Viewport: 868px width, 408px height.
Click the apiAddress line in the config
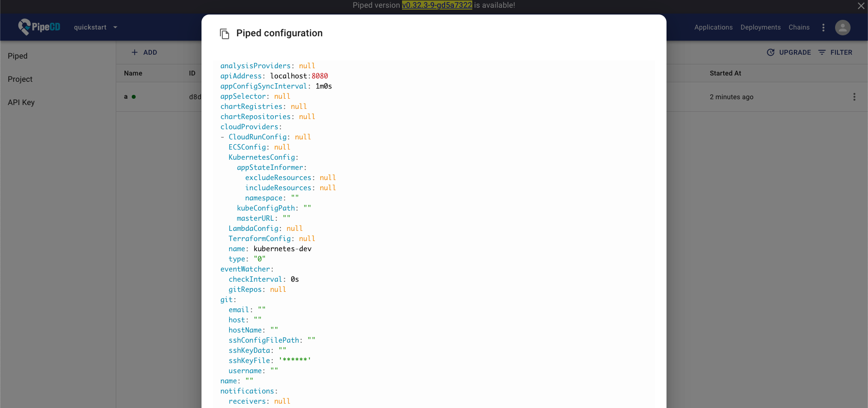coord(274,76)
